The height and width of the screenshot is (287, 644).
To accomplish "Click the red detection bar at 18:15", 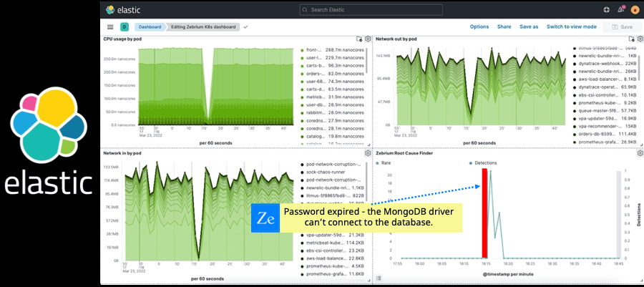I will tap(484, 213).
